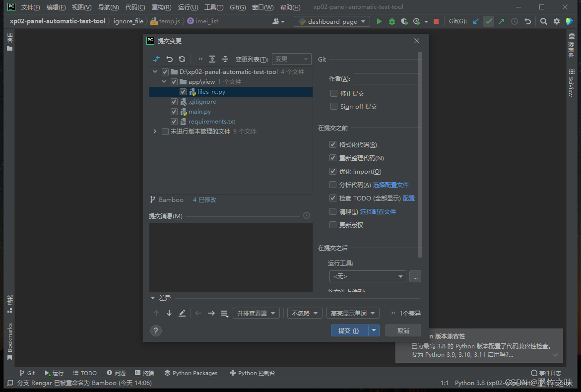This screenshot has width=581, height=392.
Task: Click the 选择配置文件 link next to 检查 TODO
Action: (x=408, y=197)
